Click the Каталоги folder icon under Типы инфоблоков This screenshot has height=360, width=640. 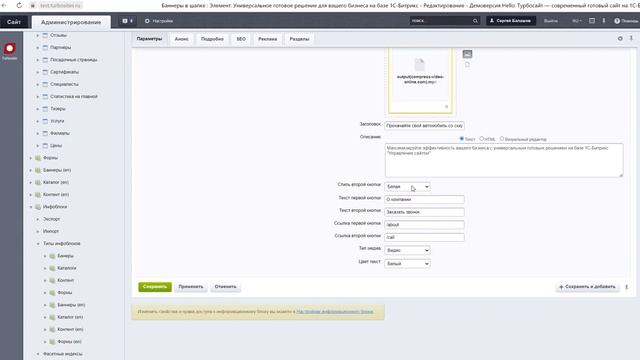click(52, 268)
